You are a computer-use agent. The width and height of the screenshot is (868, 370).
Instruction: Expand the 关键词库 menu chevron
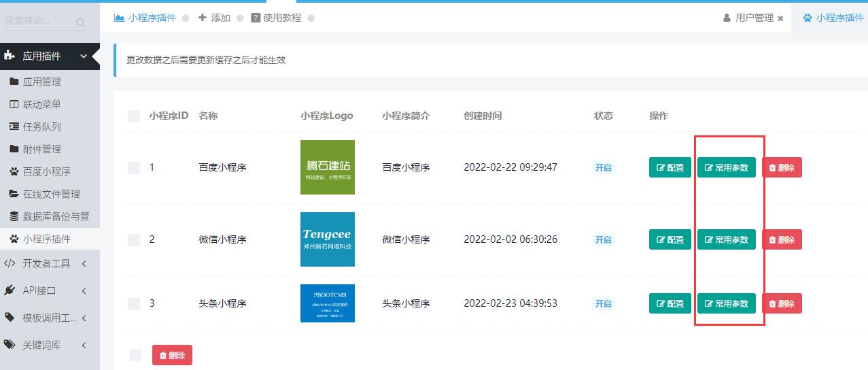point(84,345)
